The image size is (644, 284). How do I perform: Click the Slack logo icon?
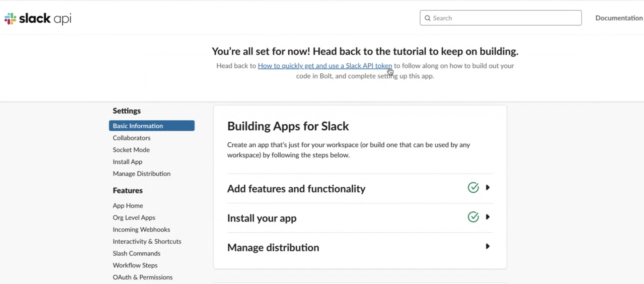[x=10, y=19]
